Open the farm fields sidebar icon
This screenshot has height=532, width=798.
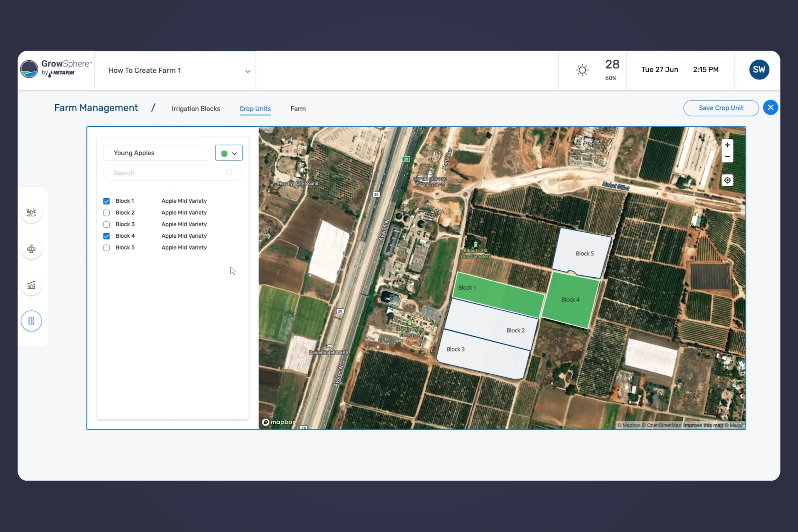pos(31,213)
